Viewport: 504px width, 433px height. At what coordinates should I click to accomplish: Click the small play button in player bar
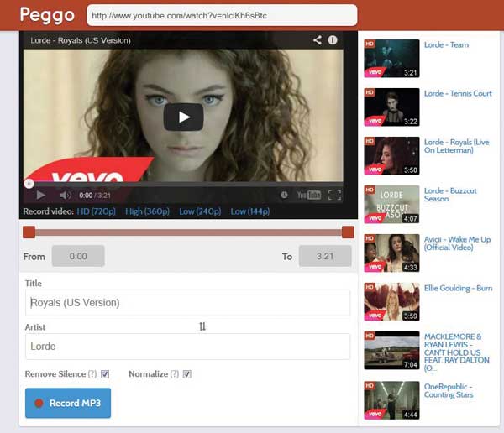[40, 195]
